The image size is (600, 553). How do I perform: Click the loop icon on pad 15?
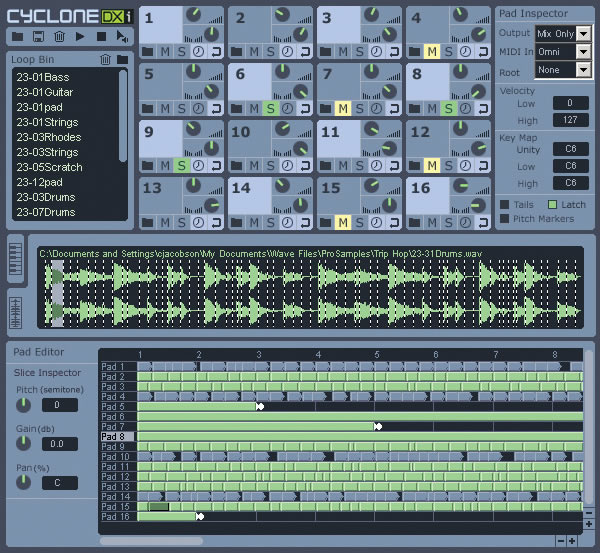tap(394, 222)
